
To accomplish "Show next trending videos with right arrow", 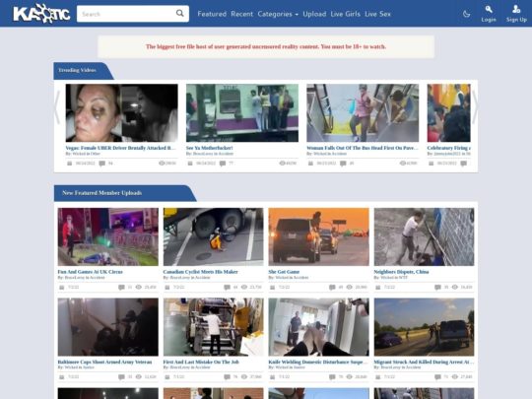I will (x=475, y=107).
